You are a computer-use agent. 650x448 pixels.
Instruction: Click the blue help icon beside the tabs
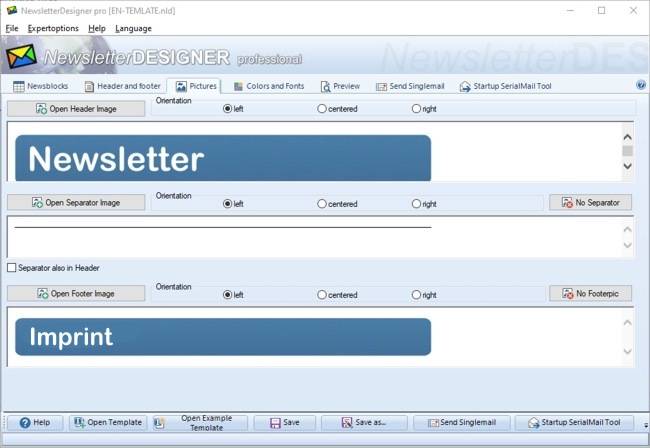click(x=641, y=85)
